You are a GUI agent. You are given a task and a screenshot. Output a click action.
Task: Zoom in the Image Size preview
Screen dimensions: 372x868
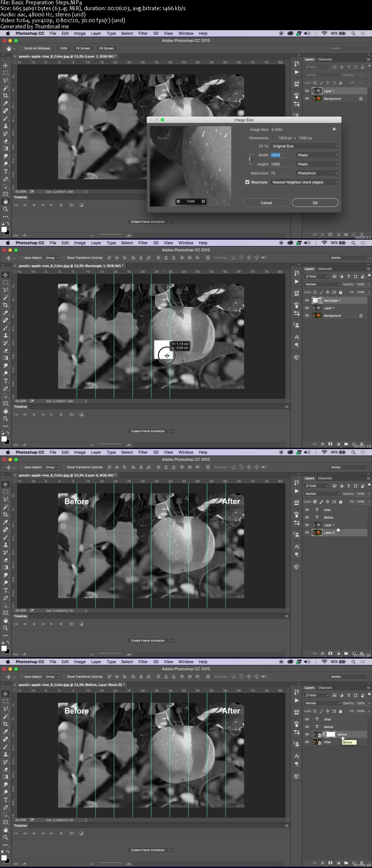(203, 201)
